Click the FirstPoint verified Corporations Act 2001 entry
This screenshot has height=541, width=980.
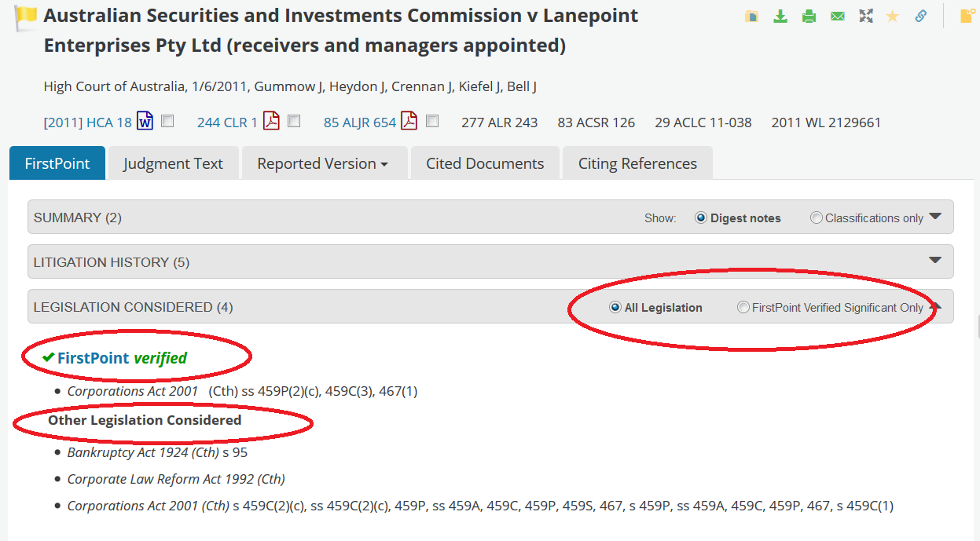pyautogui.click(x=242, y=391)
